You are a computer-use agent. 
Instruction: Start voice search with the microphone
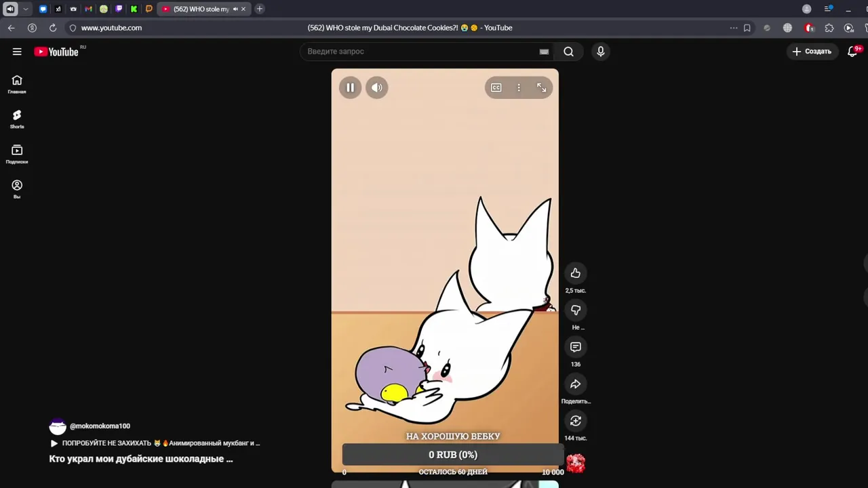(601, 52)
